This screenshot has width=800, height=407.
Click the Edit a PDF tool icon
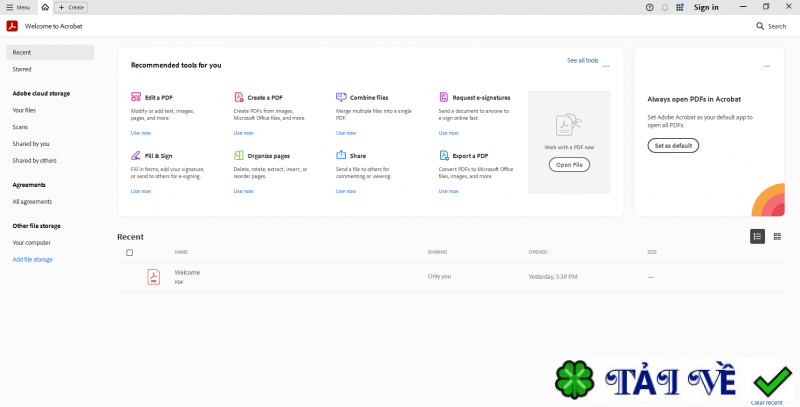pyautogui.click(x=136, y=97)
